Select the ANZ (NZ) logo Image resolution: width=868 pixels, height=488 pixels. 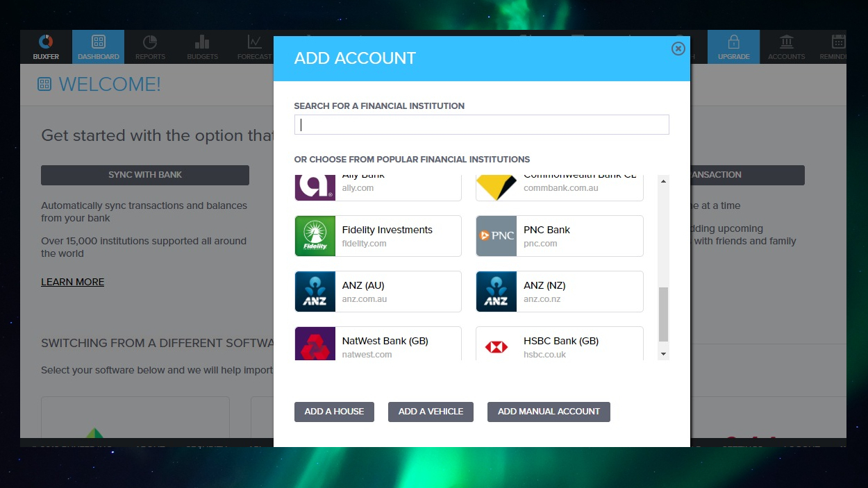(x=496, y=292)
